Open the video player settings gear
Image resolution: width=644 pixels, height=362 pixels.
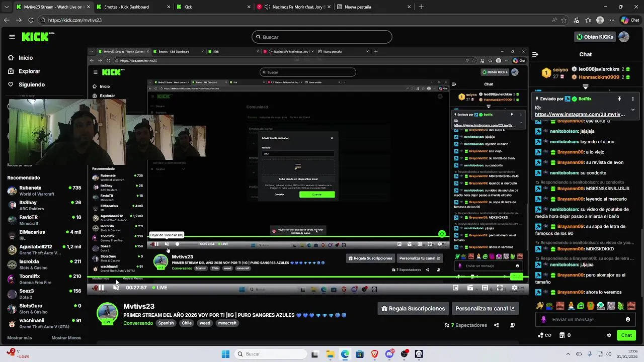coord(514,288)
